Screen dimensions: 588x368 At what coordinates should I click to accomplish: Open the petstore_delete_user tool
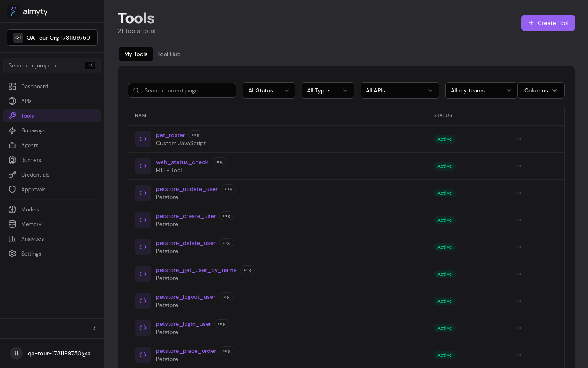click(x=185, y=243)
